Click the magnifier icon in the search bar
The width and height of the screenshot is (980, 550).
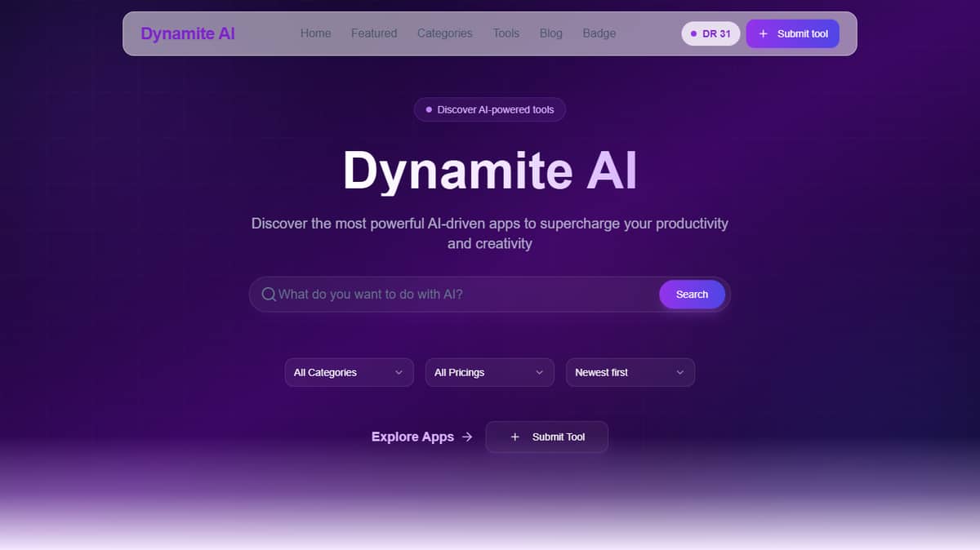point(269,295)
